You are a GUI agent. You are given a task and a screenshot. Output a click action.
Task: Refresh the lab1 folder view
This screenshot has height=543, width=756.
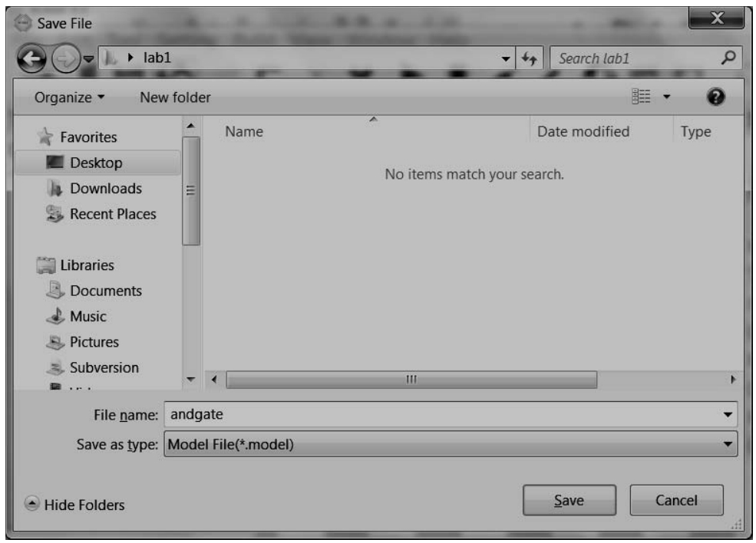point(530,59)
